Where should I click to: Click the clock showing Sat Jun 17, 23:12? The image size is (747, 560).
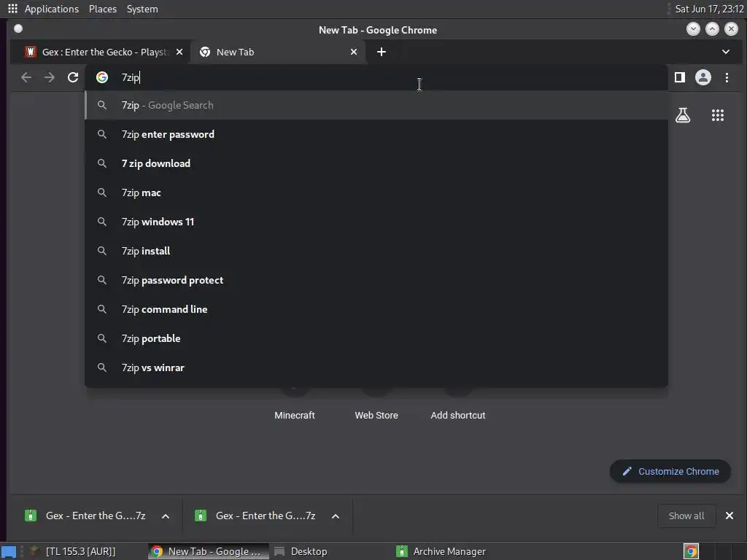coord(709,9)
